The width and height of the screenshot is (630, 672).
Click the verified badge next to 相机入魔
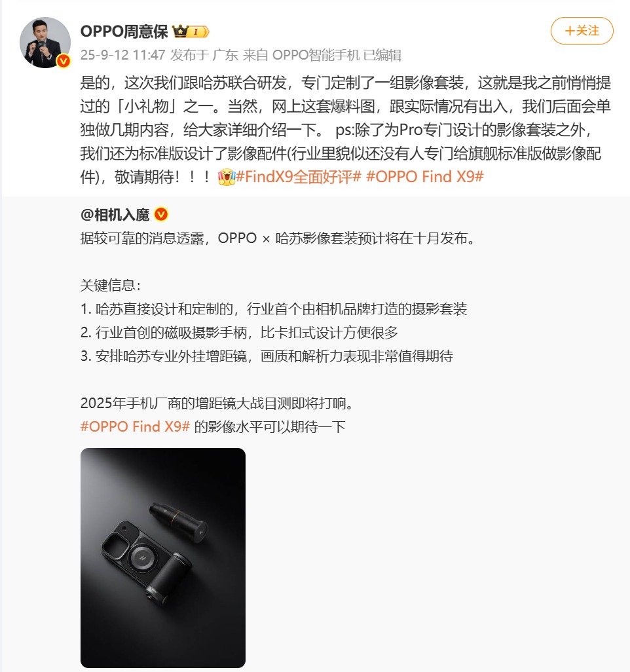coord(161,214)
